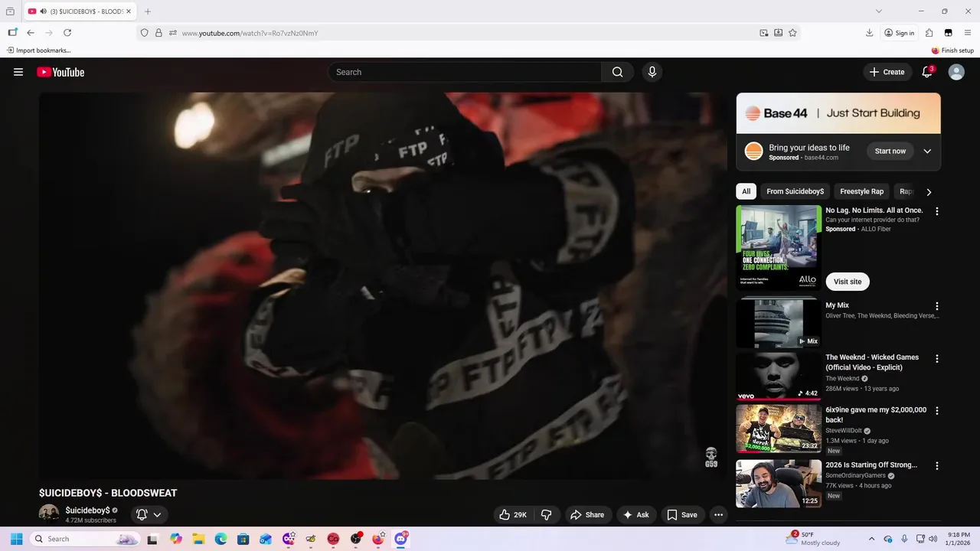
Task: Click Finish setup bookmark
Action: coord(952,51)
